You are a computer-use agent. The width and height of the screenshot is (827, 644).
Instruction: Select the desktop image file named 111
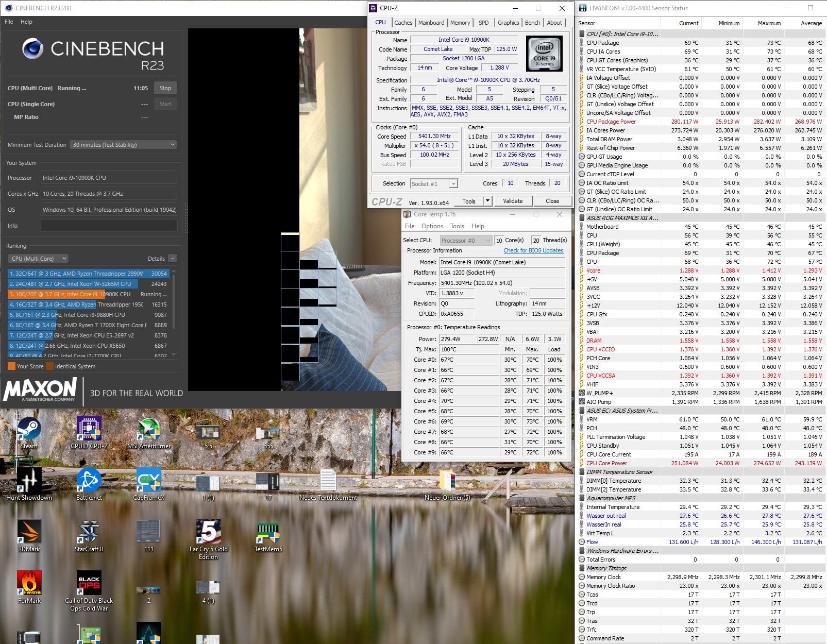point(149,536)
